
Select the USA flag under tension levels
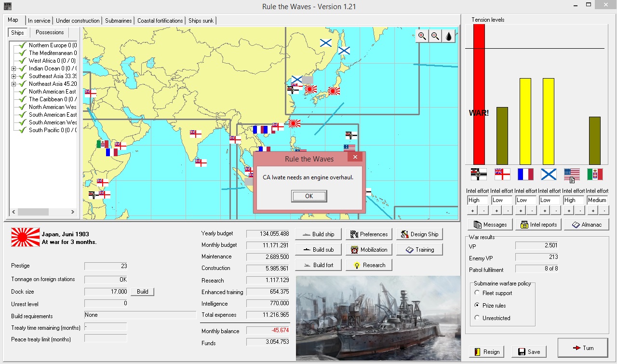point(572,174)
